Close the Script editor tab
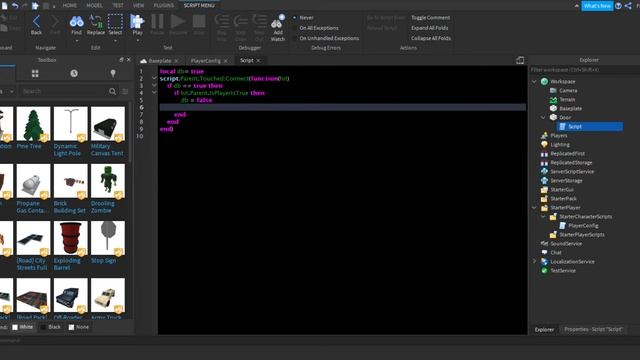Image resolution: width=640 pixels, height=360 pixels. tap(258, 60)
